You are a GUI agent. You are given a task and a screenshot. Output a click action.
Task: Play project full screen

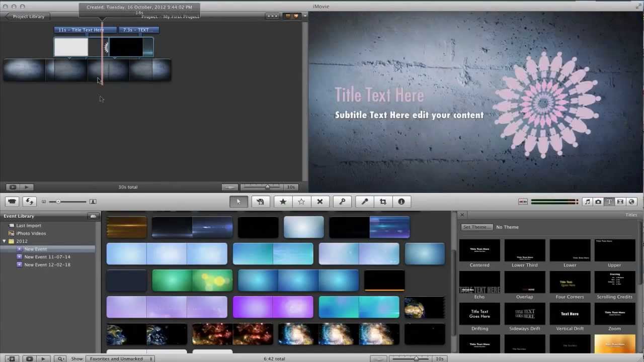click(x=13, y=187)
